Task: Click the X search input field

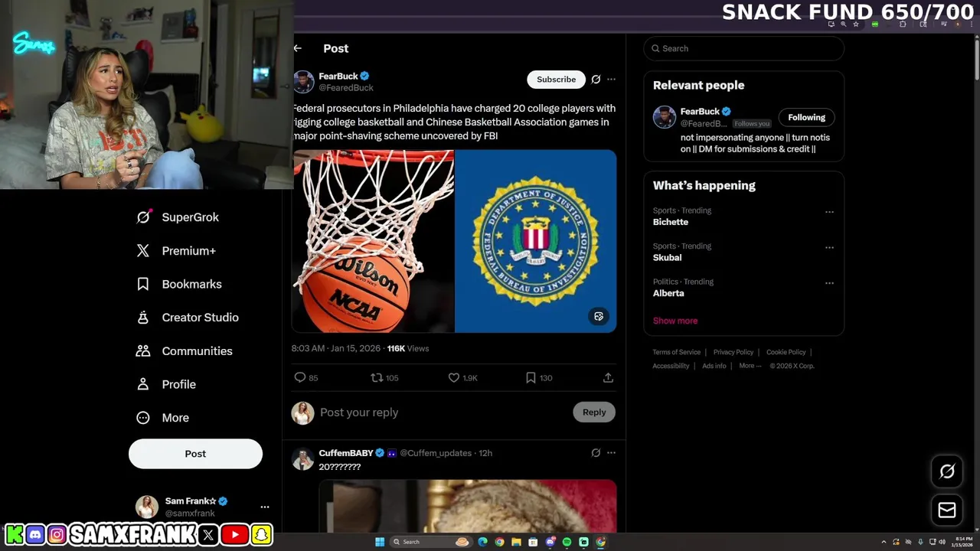Action: tap(743, 48)
